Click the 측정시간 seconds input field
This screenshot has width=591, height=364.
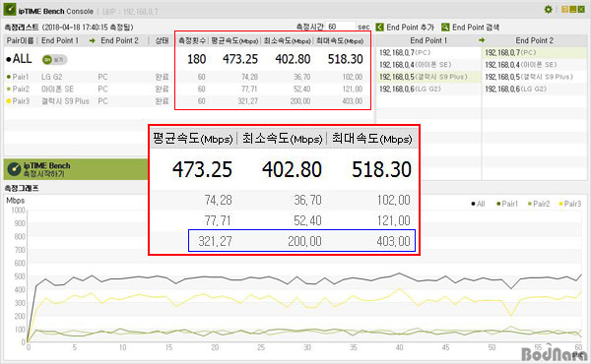[x=341, y=28]
